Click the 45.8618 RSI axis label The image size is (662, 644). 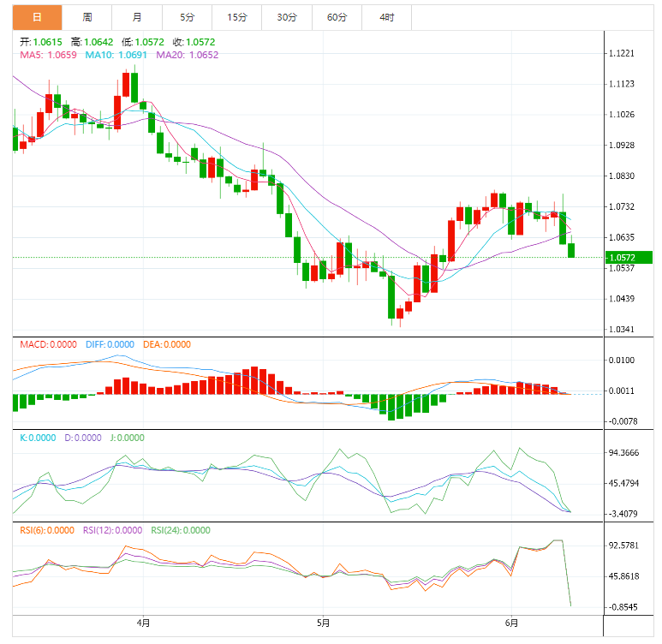pyautogui.click(x=623, y=576)
